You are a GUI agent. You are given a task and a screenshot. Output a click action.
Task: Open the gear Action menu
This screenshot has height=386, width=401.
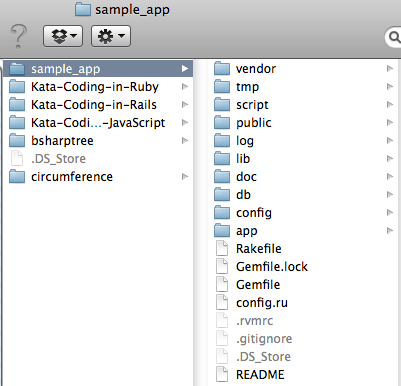coord(111,36)
